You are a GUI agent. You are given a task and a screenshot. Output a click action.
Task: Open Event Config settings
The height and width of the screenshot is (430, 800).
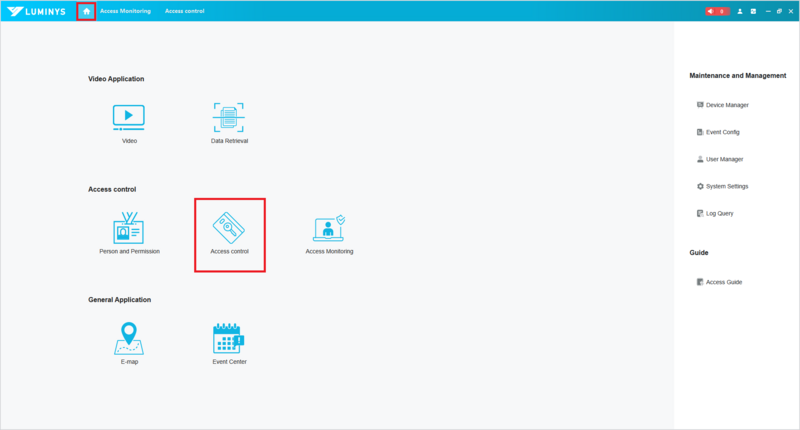pos(722,132)
